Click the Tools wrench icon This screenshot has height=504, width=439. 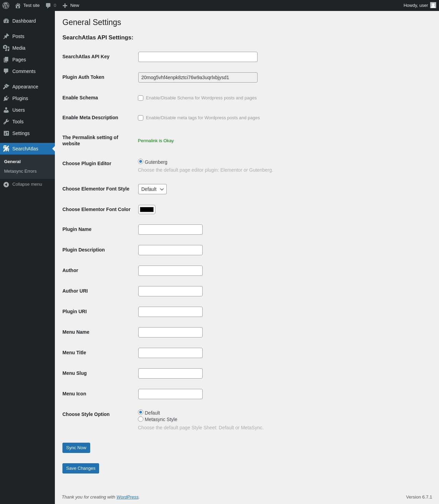coord(6,122)
